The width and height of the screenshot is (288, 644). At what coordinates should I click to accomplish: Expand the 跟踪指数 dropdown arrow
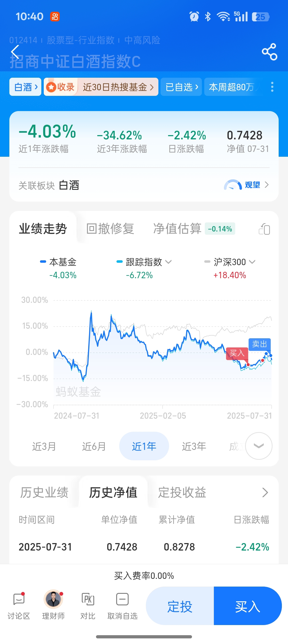168,262
